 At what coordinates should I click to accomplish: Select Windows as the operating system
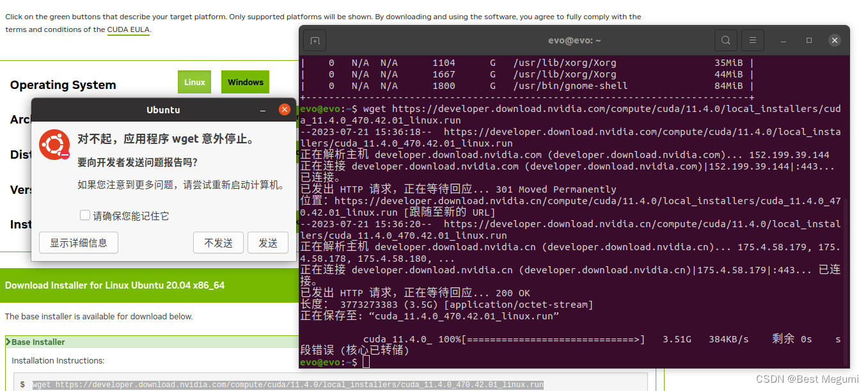click(x=245, y=82)
